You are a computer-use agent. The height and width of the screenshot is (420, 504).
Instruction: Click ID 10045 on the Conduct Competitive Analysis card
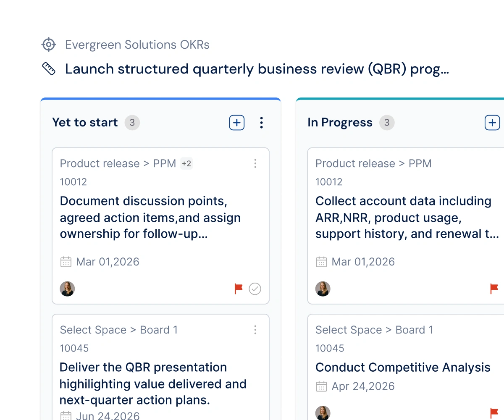pos(330,348)
